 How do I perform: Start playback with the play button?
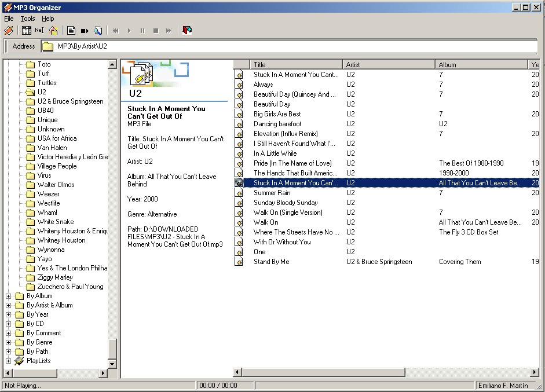coord(129,31)
